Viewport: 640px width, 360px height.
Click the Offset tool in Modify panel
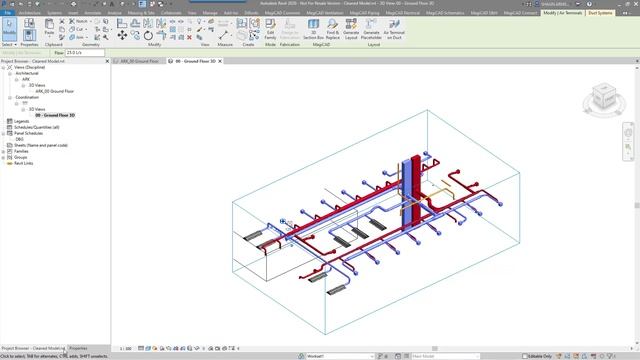click(x=135, y=24)
